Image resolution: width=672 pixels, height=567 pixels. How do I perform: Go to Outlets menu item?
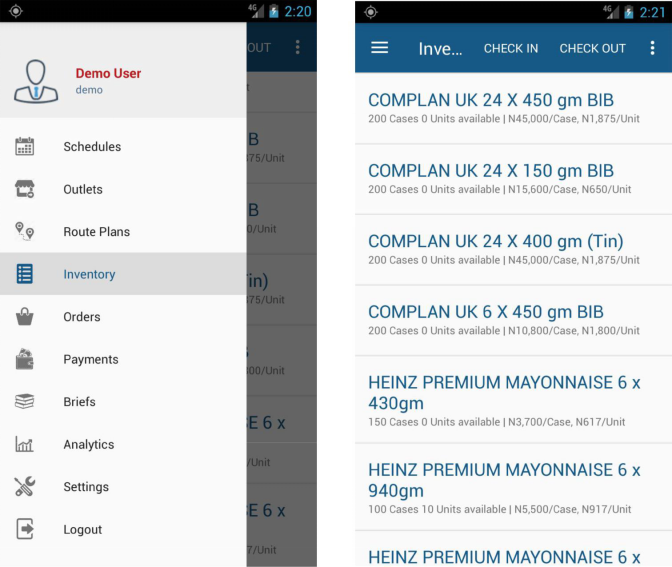coord(83,189)
